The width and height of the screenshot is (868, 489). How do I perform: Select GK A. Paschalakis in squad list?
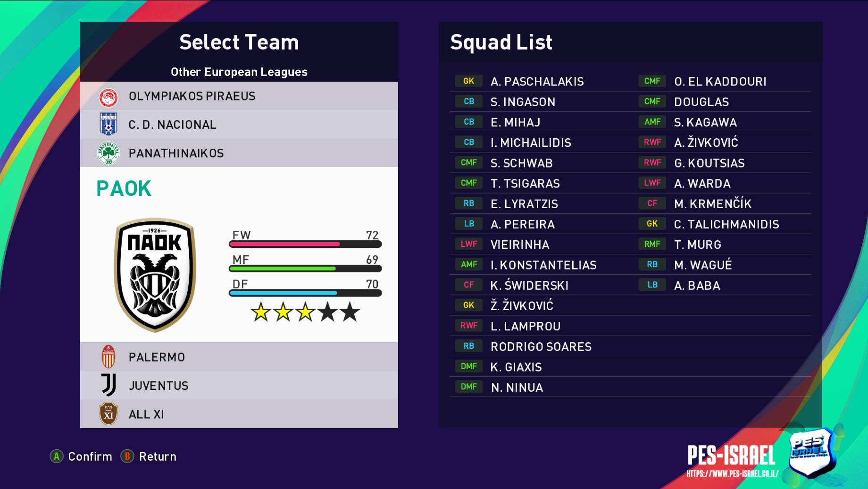click(537, 82)
